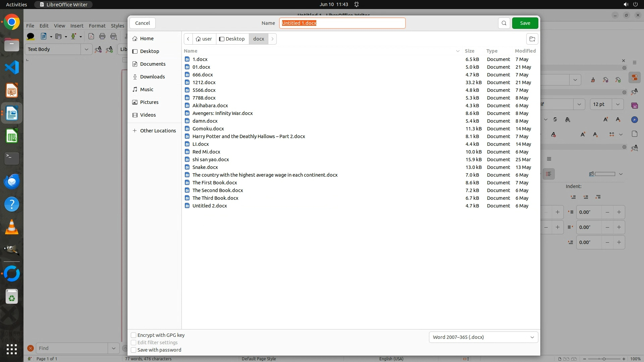Click the Export as PDF toolbar icon

click(91, 37)
